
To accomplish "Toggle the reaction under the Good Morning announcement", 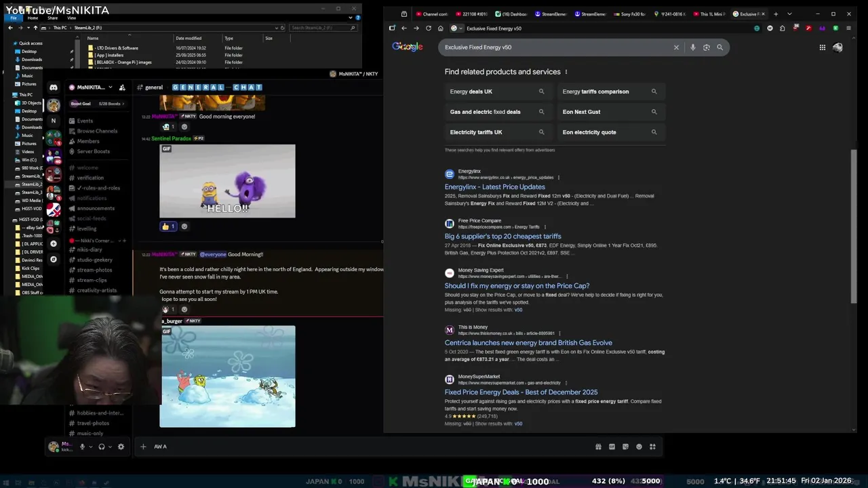I will pyautogui.click(x=168, y=309).
